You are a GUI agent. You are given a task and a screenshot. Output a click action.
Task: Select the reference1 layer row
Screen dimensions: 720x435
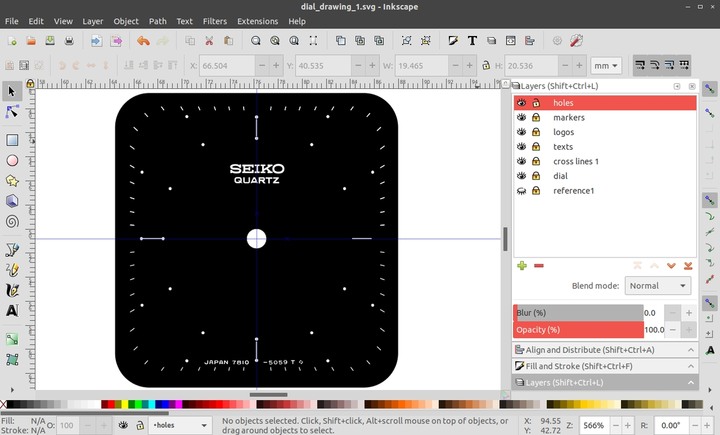pos(605,191)
